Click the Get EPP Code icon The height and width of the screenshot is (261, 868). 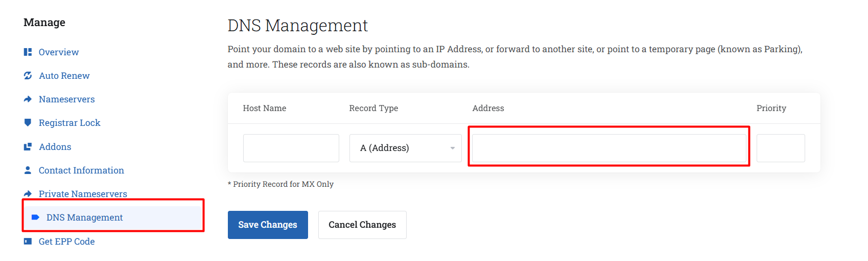[x=28, y=242]
